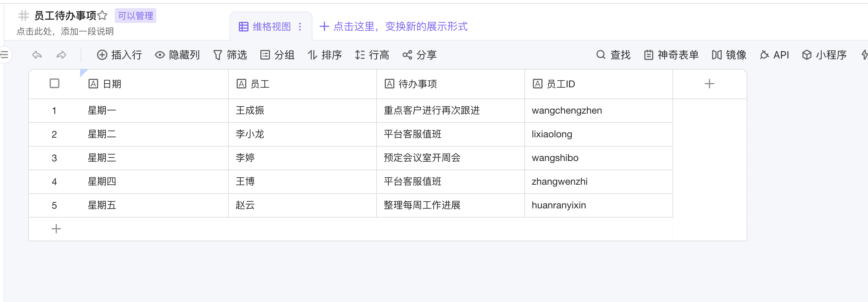Select the cell 王成振
The height and width of the screenshot is (302, 868).
303,111
